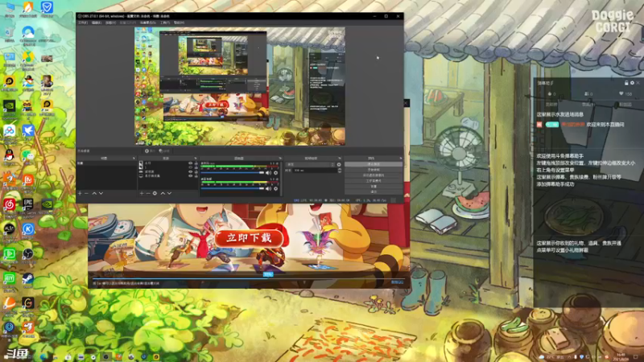Image resolution: width=644 pixels, height=362 pixels.
Task: Open the Baidu Netdisk desktop icon
Action: click(9, 130)
